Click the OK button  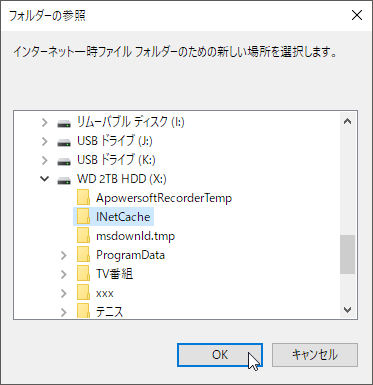click(x=220, y=355)
